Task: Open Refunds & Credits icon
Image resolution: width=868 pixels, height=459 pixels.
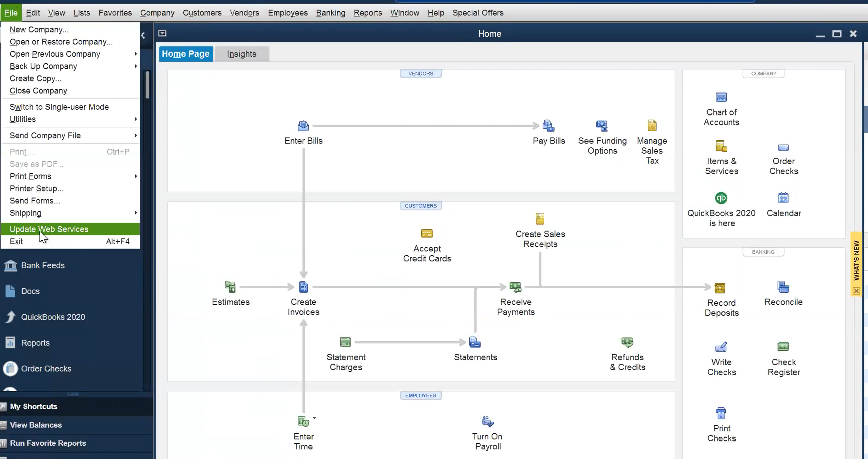Action: coord(627,342)
